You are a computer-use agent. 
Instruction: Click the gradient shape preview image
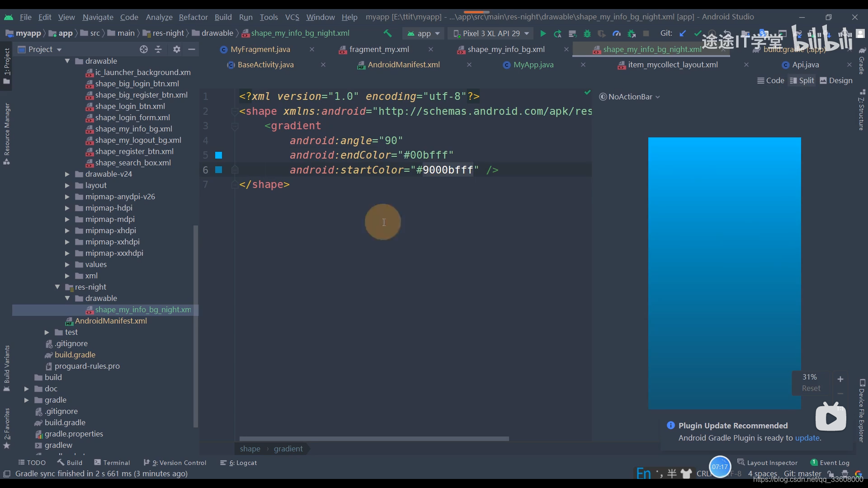coord(724,273)
